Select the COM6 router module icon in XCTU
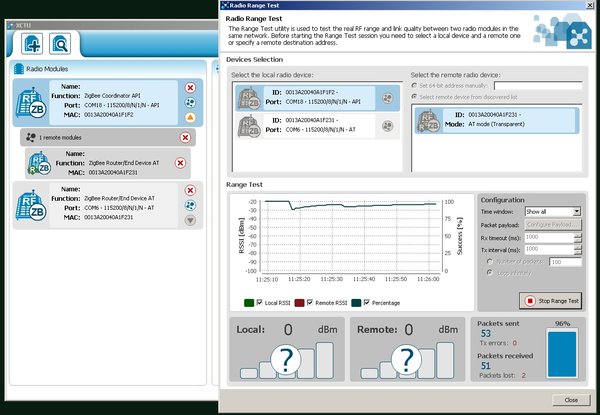600x415 pixels. point(31,205)
